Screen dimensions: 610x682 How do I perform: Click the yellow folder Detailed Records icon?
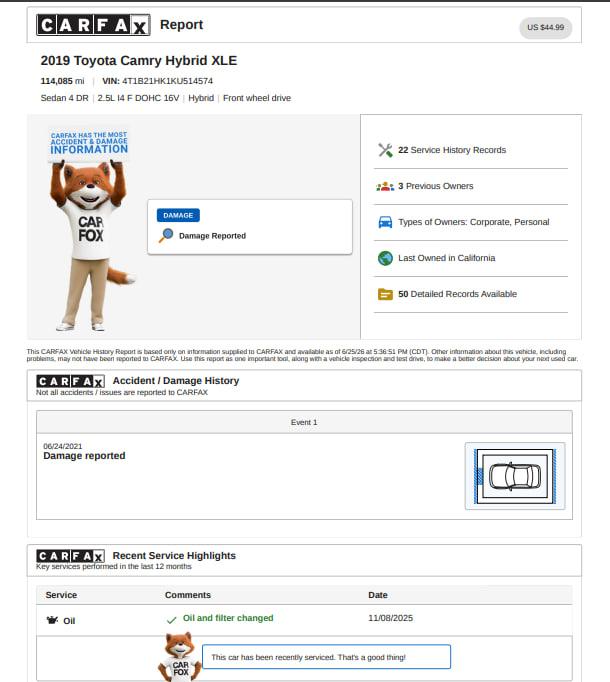coord(385,294)
